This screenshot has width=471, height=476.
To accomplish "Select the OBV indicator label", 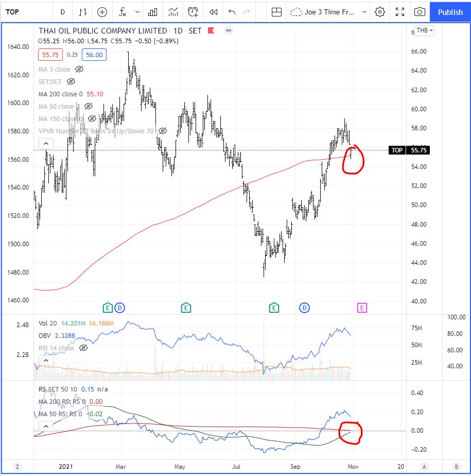I will pyautogui.click(x=45, y=336).
